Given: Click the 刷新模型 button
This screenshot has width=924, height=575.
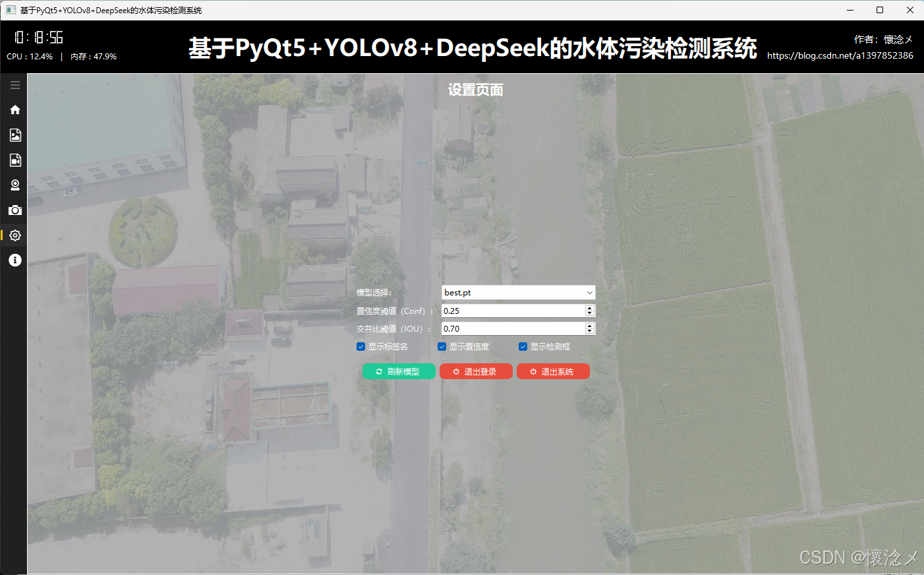Looking at the screenshot, I should [x=399, y=372].
